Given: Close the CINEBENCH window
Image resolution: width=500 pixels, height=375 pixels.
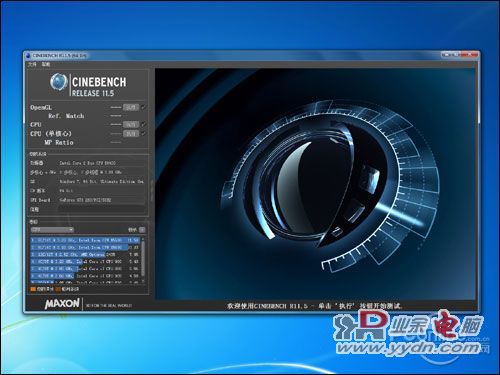Looking at the screenshot, I should 471,54.
